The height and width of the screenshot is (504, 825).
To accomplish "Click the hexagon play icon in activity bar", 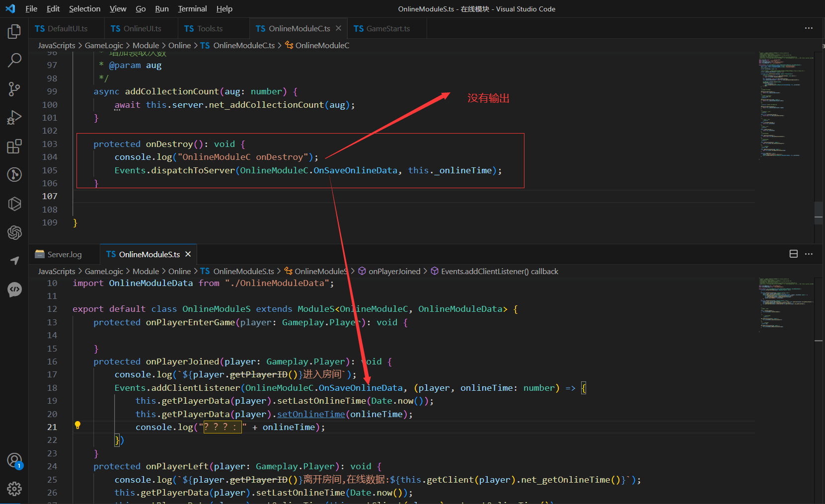I will (14, 204).
